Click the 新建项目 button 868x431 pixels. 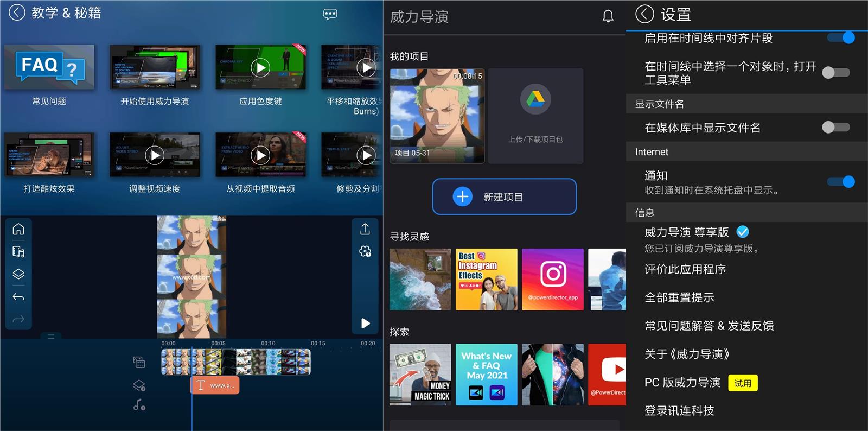pos(504,197)
